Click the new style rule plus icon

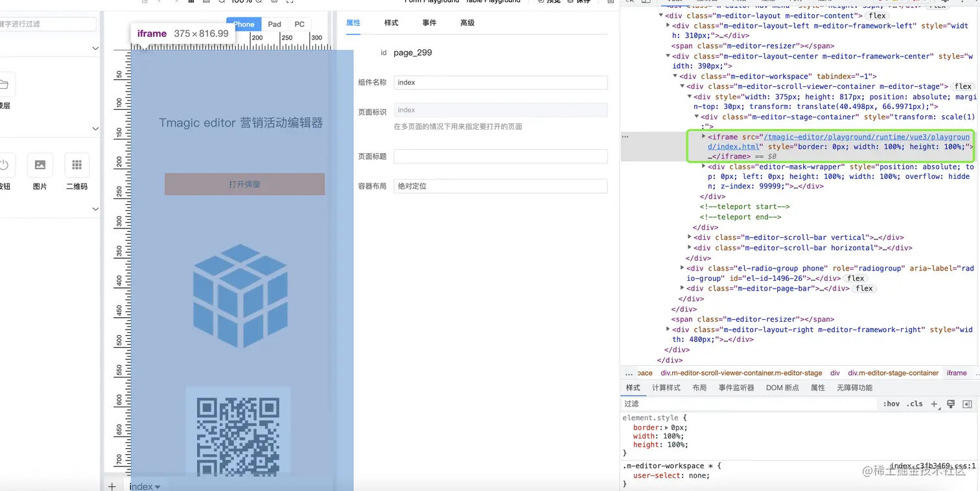935,404
